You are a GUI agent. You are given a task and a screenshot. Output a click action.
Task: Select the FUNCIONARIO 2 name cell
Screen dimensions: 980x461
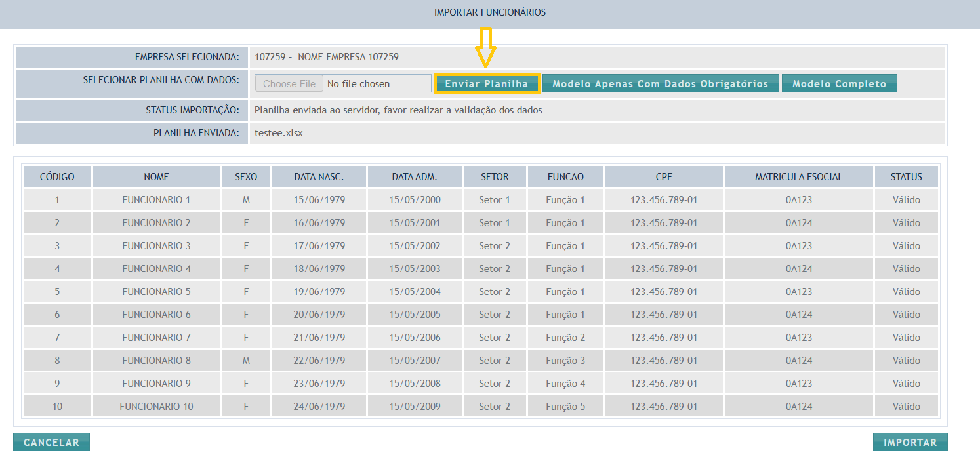[x=156, y=223]
